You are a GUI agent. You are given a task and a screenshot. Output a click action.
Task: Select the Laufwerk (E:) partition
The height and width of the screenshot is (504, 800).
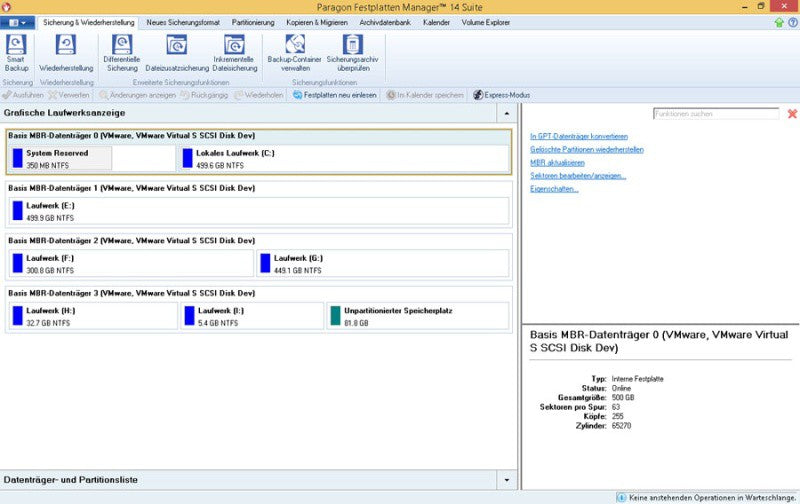(259, 211)
